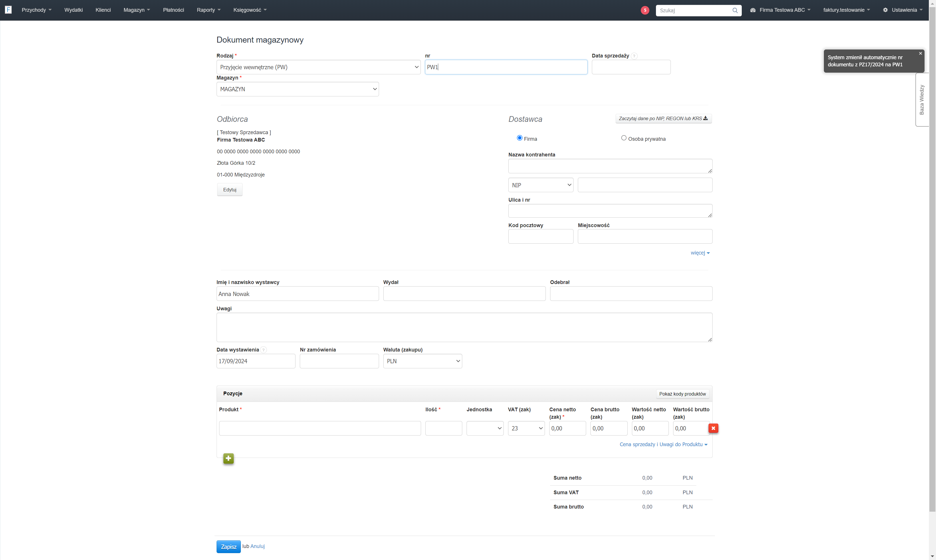Viewport: 936px width, 560px height.
Task: Open the red notifications badge showing 5
Action: coord(645,10)
